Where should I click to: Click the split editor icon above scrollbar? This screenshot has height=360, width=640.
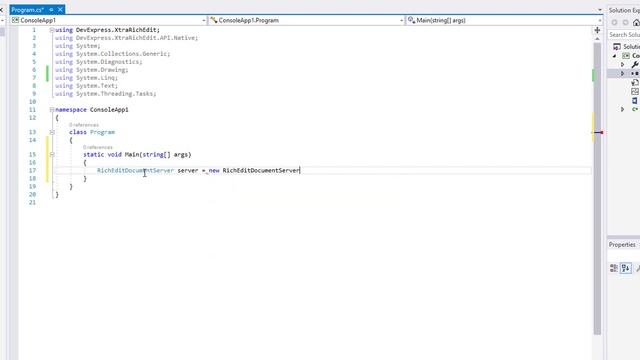[x=597, y=30]
